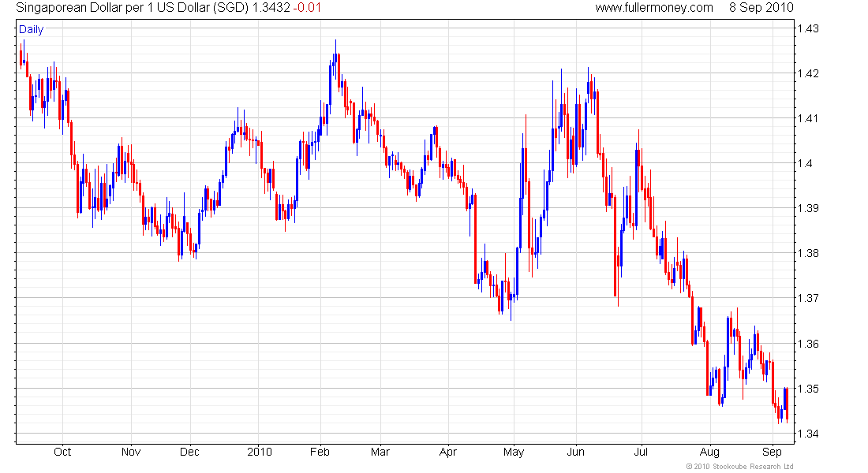Click the Apr label on time axis
868x473 pixels.
click(x=448, y=452)
